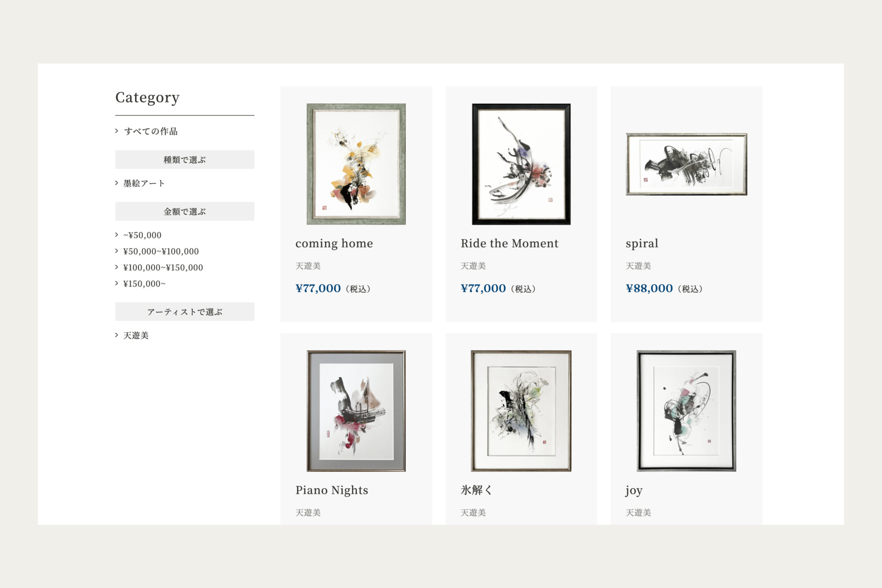
Task: Open the すべての作品 category link
Action: click(x=151, y=131)
